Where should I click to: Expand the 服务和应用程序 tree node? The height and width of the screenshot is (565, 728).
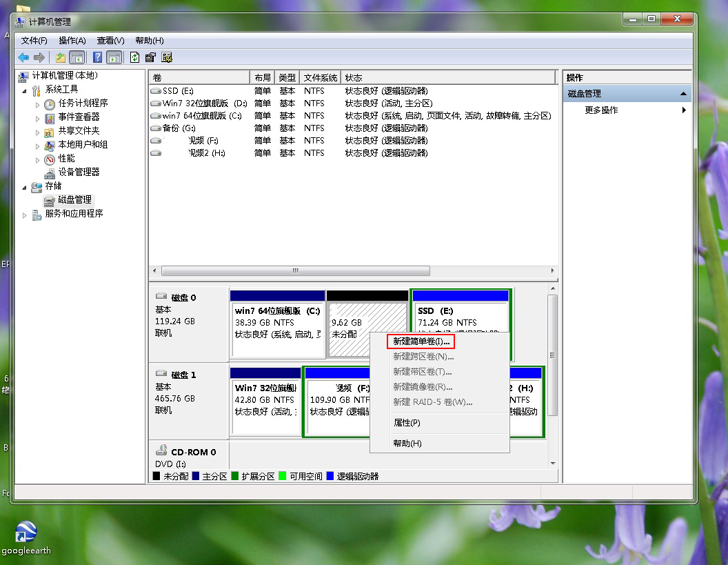(26, 215)
